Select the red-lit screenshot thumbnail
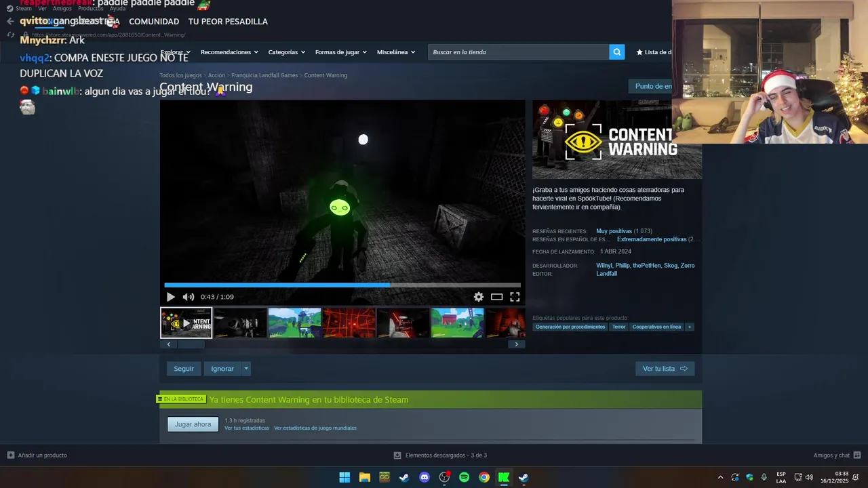 (349, 323)
